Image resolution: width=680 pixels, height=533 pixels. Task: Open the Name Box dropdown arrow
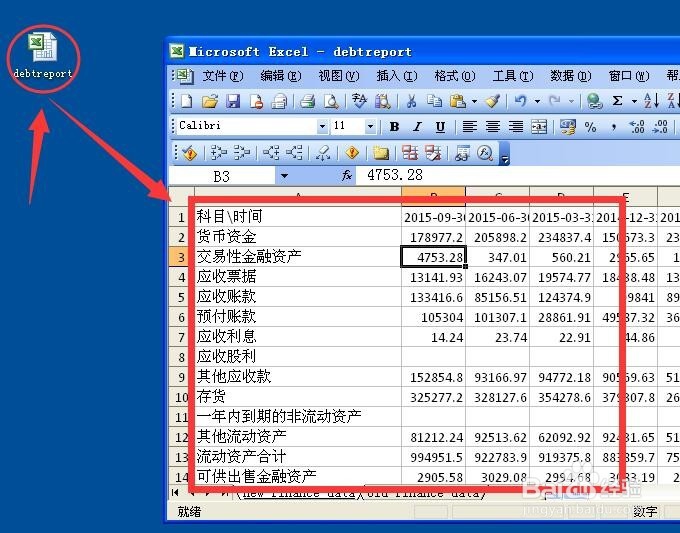click(284, 176)
